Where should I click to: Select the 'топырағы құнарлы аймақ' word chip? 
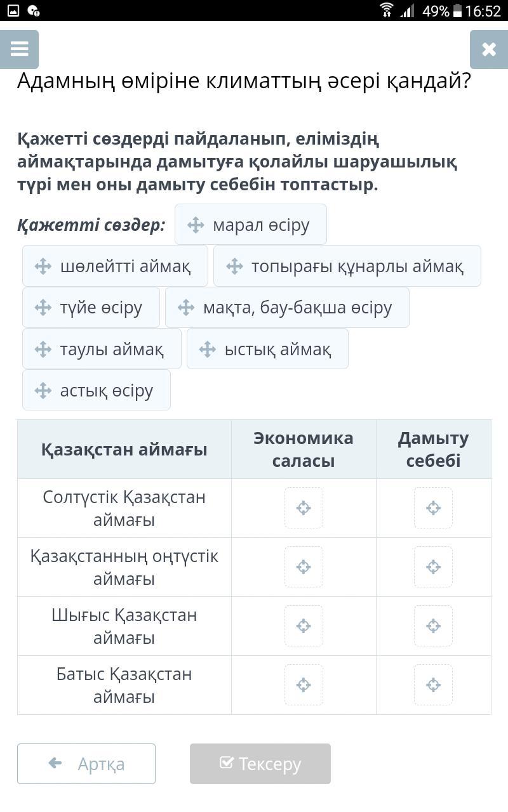[x=347, y=266]
